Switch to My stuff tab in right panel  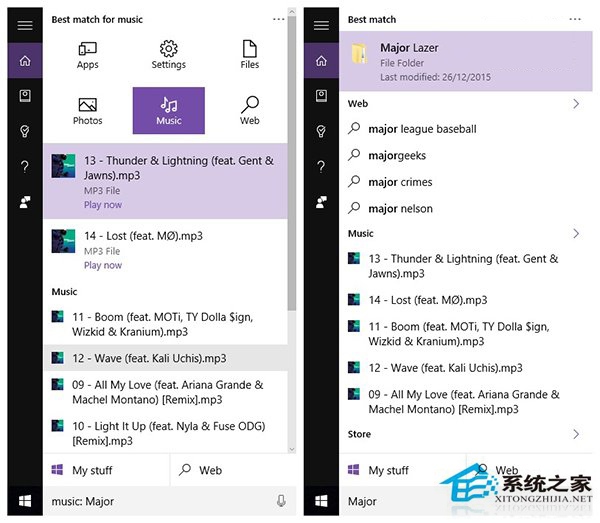tap(403, 470)
